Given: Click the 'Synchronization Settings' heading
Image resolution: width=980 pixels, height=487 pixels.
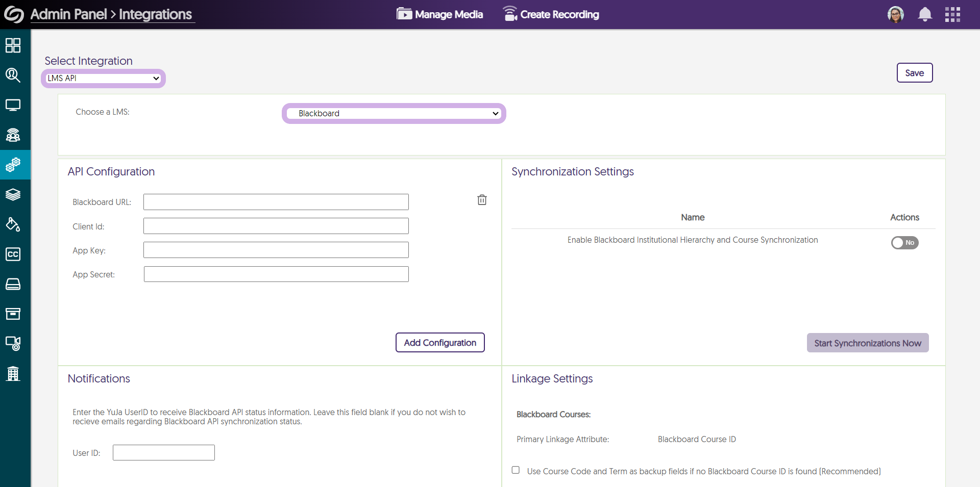Looking at the screenshot, I should 573,172.
